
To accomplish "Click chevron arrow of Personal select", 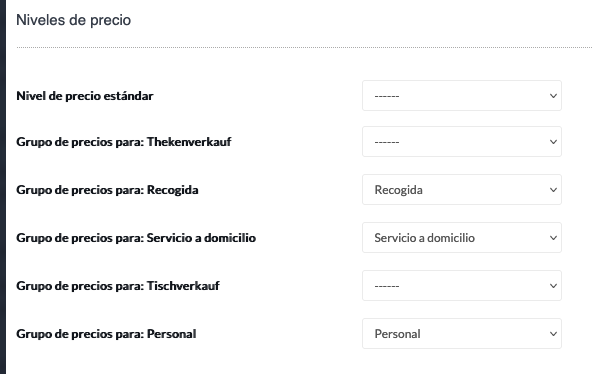I will click(x=553, y=334).
